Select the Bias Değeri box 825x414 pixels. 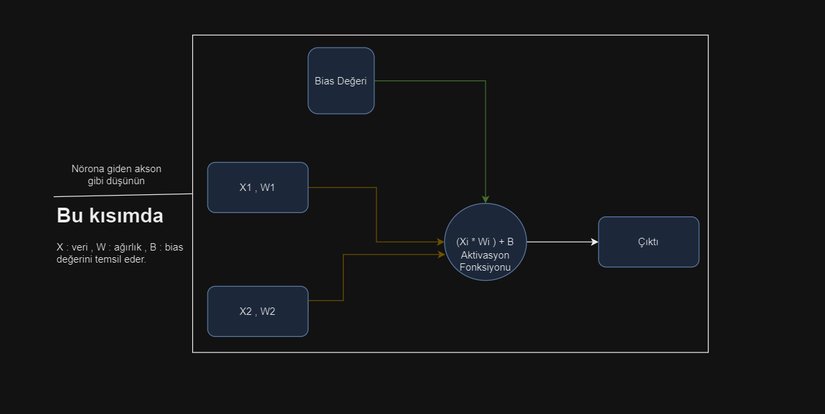(342, 80)
